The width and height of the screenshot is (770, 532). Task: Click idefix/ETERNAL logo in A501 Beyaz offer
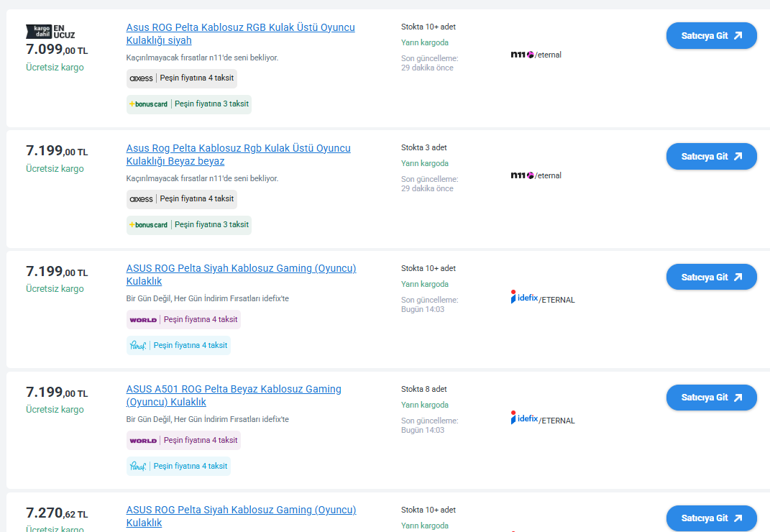[x=543, y=418]
